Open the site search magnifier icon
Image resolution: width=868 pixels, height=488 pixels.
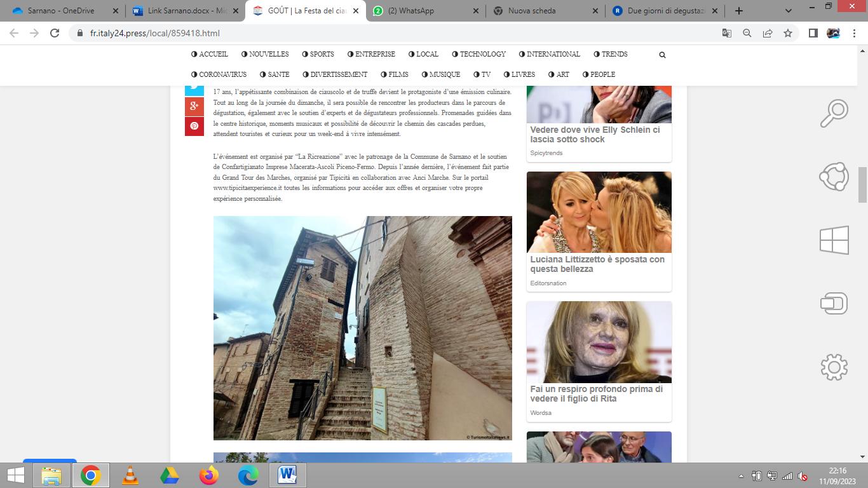pyautogui.click(x=662, y=55)
